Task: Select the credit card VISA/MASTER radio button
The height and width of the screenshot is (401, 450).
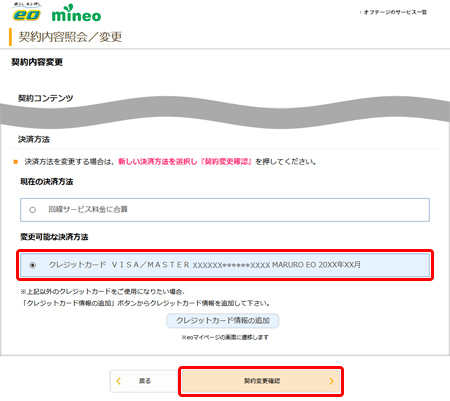Action: (x=32, y=265)
